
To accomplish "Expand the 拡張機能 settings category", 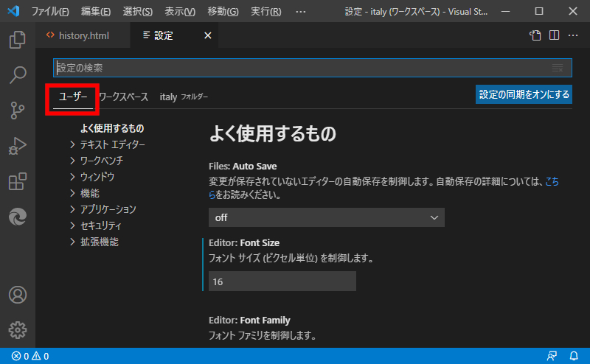I will [x=99, y=242].
